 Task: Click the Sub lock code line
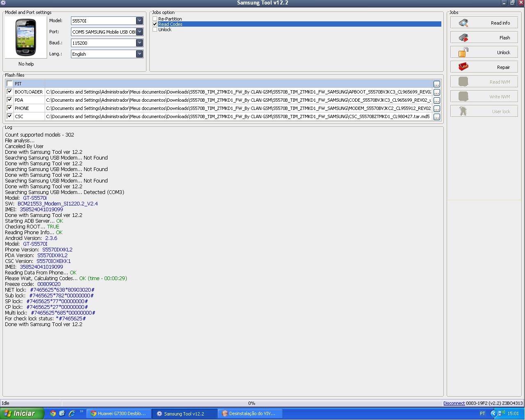(49, 295)
